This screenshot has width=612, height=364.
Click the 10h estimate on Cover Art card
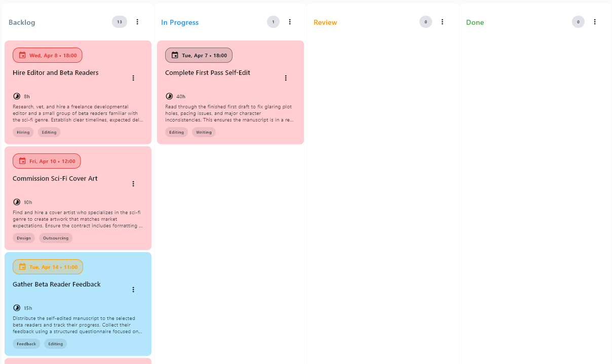coord(28,202)
